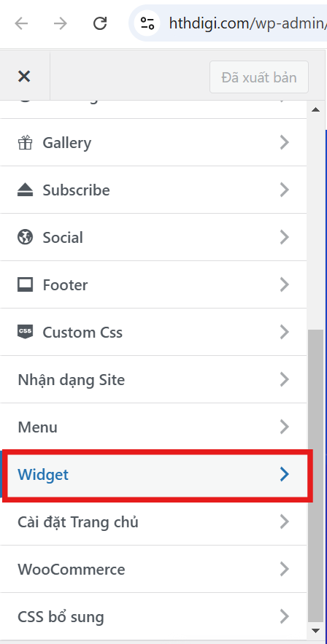This screenshot has height=644, width=327.
Task: Click the Đã xuất bản button
Action: tap(259, 77)
